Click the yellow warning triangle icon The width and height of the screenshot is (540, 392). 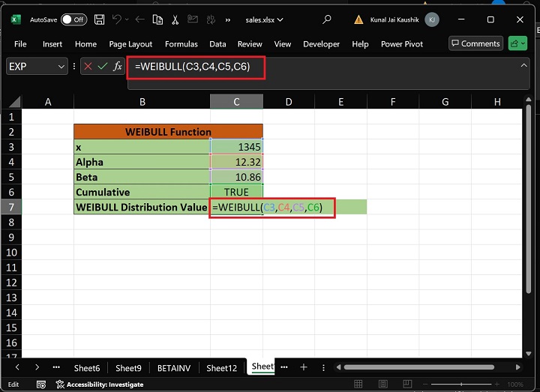coord(358,19)
